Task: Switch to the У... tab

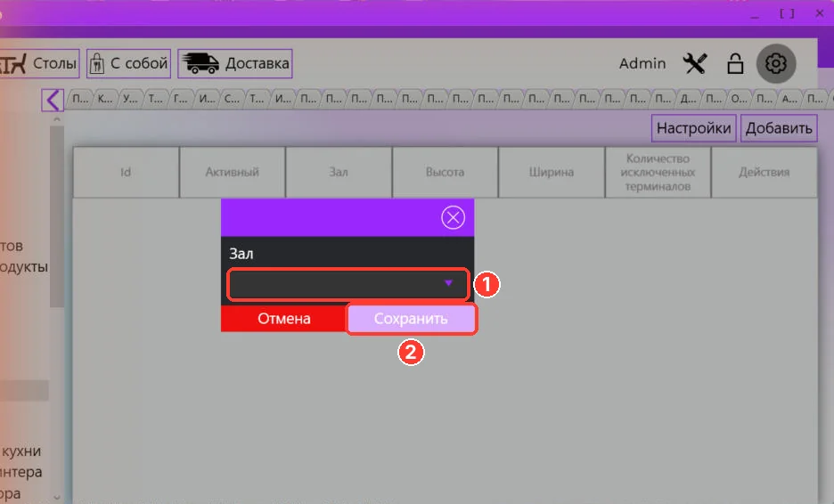Action: tap(130, 99)
